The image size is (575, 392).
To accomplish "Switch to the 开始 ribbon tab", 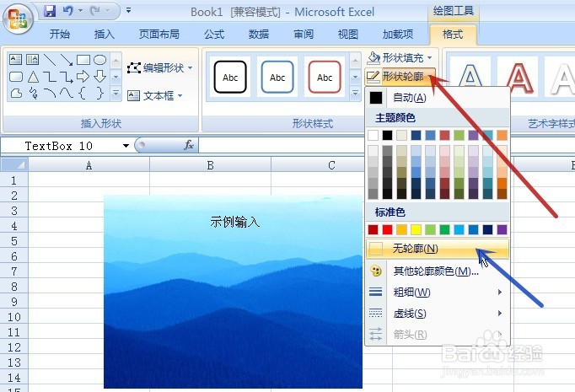I will (x=60, y=34).
